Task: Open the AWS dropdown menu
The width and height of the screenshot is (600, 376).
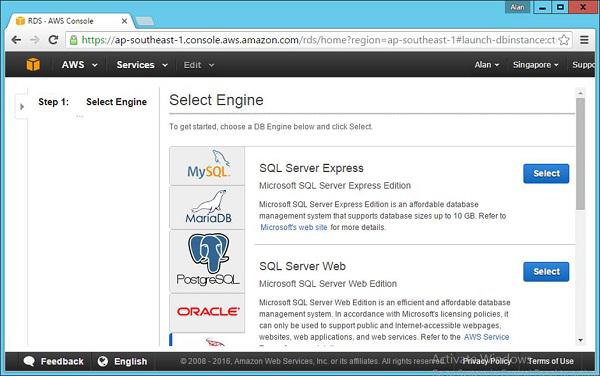Action: tap(79, 65)
